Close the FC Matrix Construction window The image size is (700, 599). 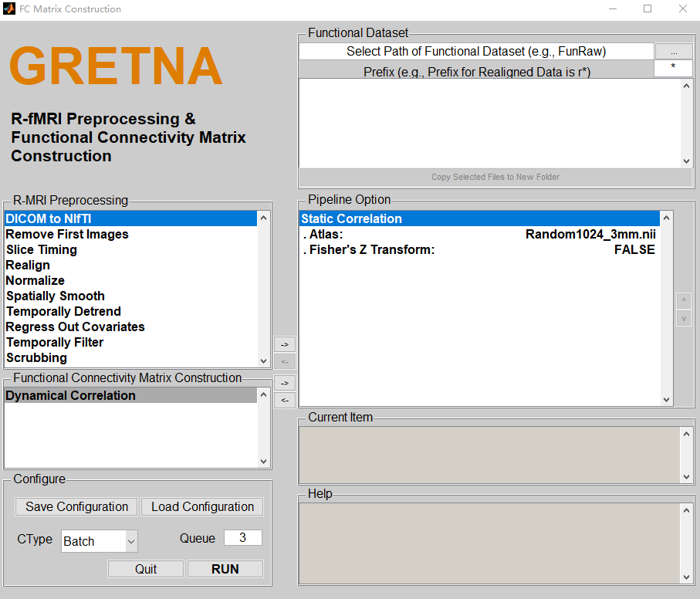[x=683, y=9]
